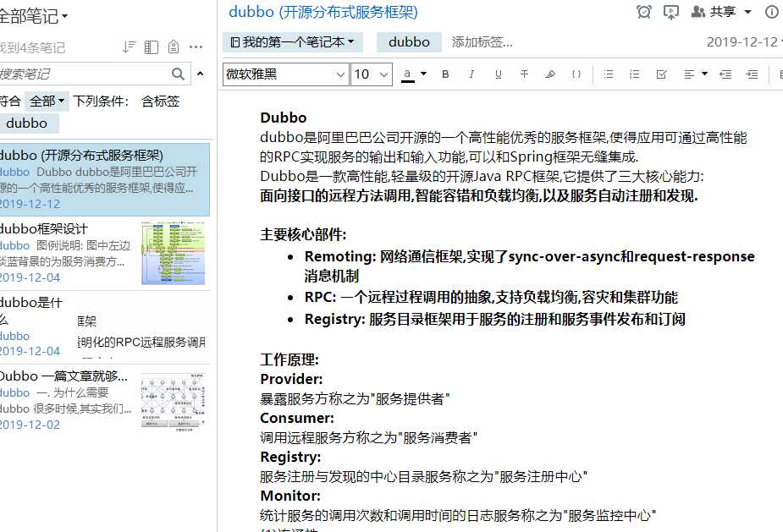The height and width of the screenshot is (532, 783).
Task: Set a reminder with the alarm clock icon
Action: click(x=644, y=12)
